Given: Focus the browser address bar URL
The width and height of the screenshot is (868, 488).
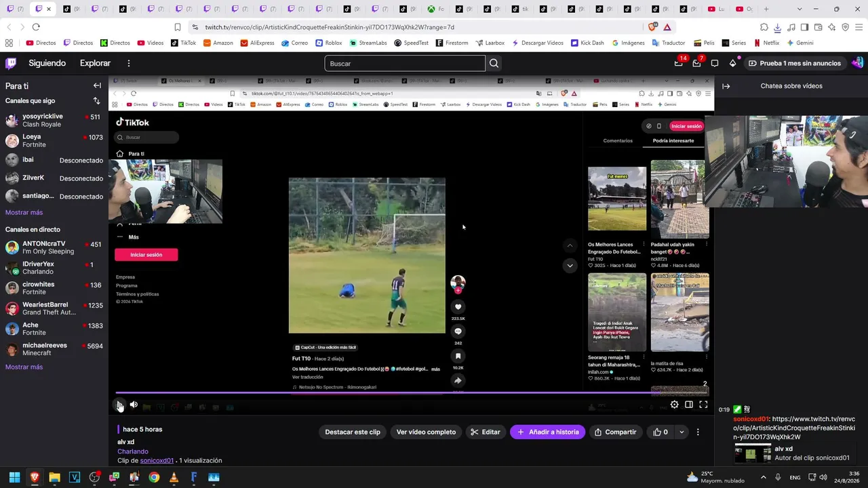Looking at the screenshot, I should click(x=330, y=27).
